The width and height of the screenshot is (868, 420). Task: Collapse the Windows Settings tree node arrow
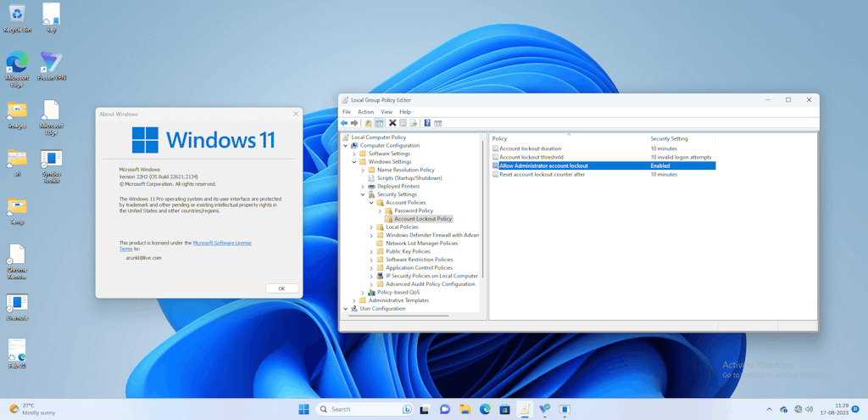(x=354, y=162)
